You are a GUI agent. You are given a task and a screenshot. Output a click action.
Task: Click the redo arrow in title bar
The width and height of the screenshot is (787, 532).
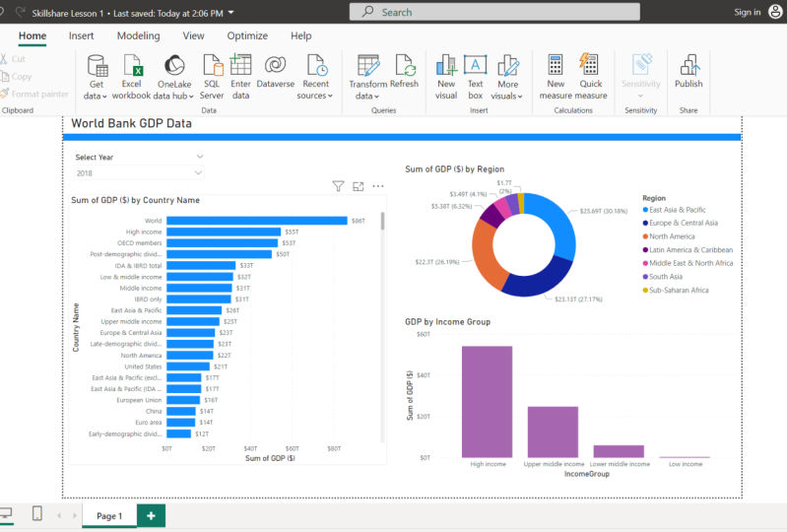pyautogui.click(x=21, y=12)
